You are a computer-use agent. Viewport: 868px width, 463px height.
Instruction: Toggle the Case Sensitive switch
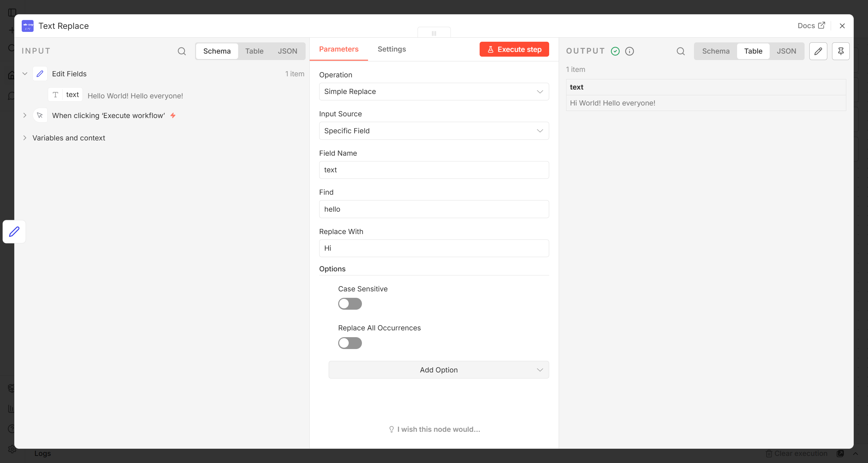(350, 304)
